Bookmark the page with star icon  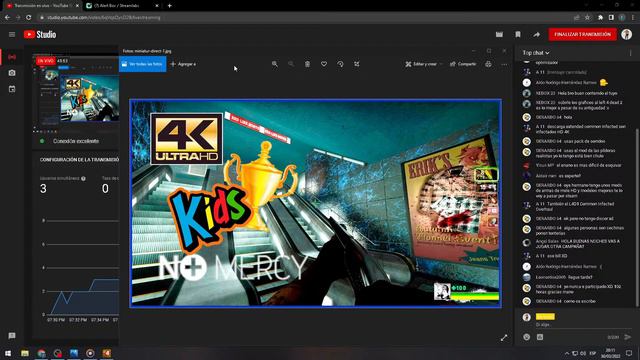(587, 18)
